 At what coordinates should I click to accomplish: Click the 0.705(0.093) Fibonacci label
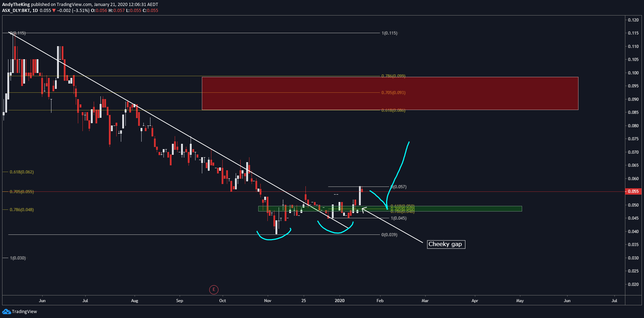tap(393, 93)
